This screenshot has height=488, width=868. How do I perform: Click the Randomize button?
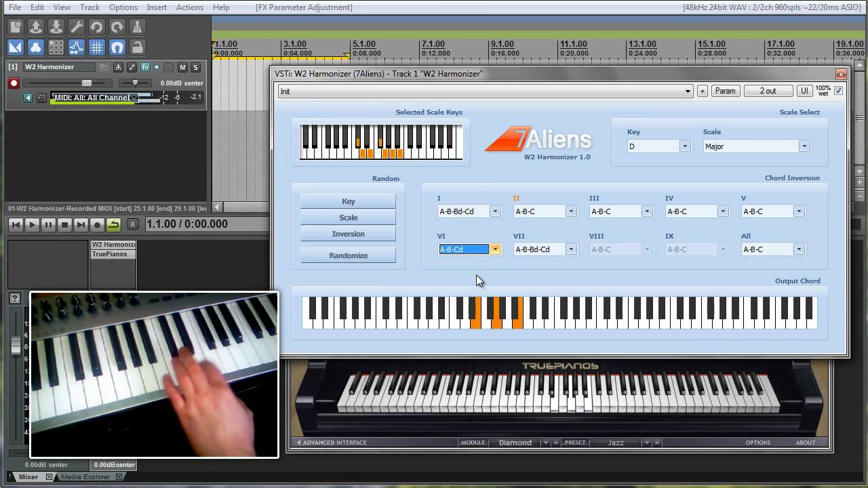(348, 256)
